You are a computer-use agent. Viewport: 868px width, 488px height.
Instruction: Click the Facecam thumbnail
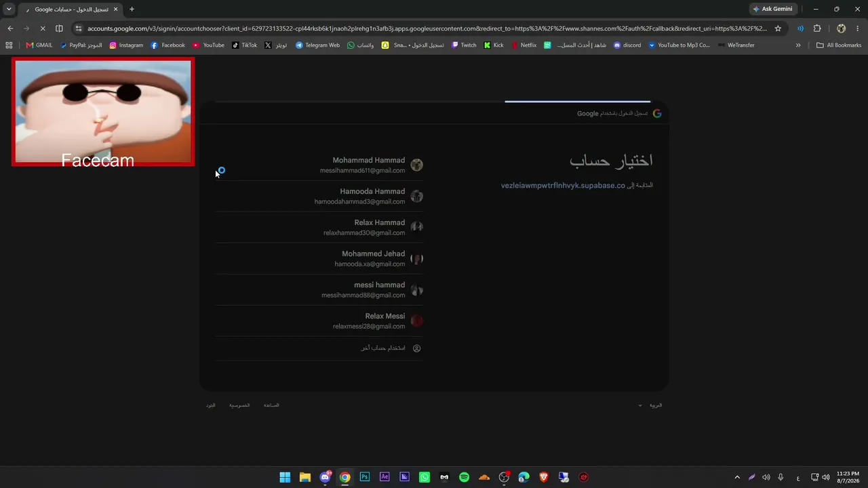pyautogui.click(x=103, y=112)
